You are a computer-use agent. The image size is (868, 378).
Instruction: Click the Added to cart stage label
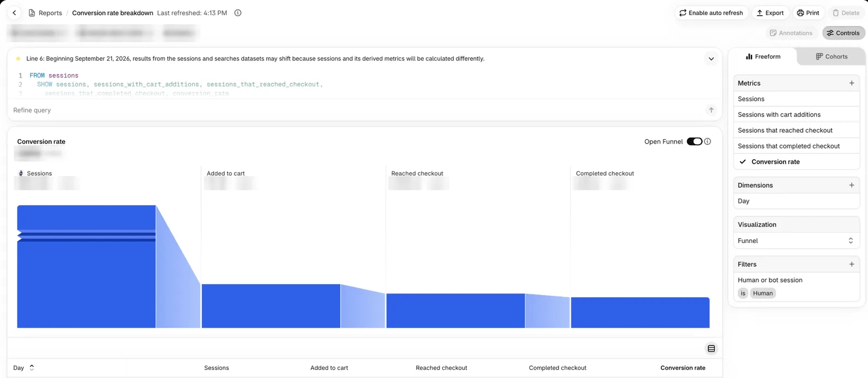(226, 174)
